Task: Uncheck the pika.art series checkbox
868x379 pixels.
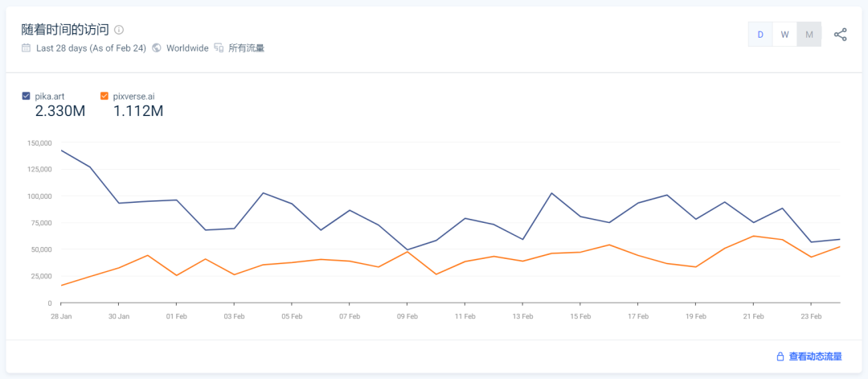Action: [26, 96]
